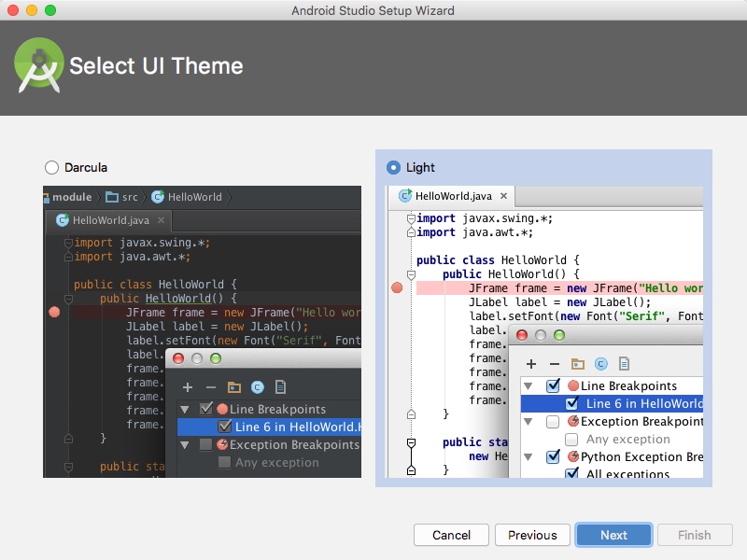Viewport: 747px width, 560px height.
Task: Click the plus icon to add a breakpoint
Action: click(530, 363)
